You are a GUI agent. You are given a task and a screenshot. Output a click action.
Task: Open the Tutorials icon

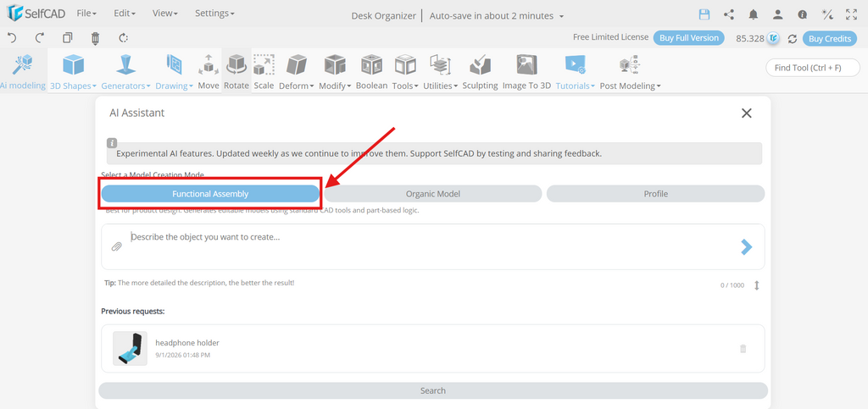tap(576, 65)
